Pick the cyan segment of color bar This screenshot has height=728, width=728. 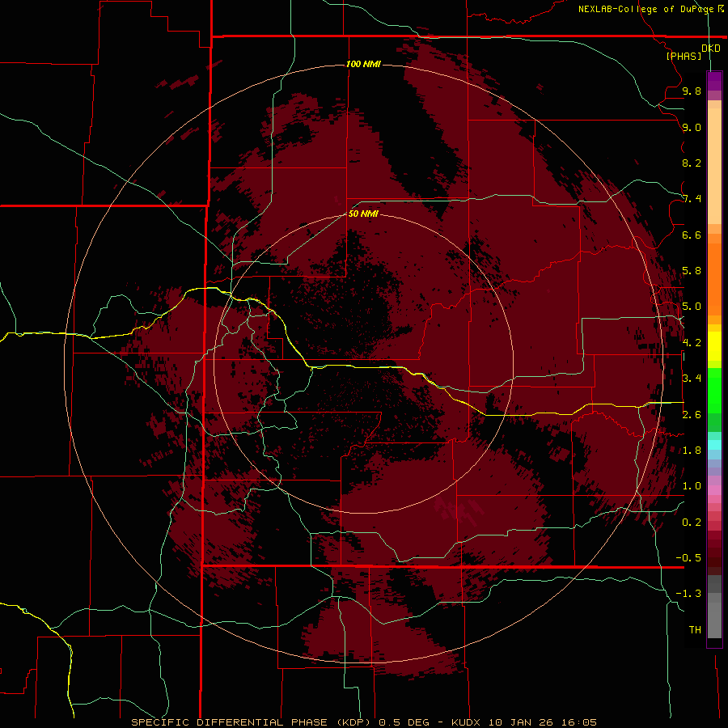tap(714, 445)
